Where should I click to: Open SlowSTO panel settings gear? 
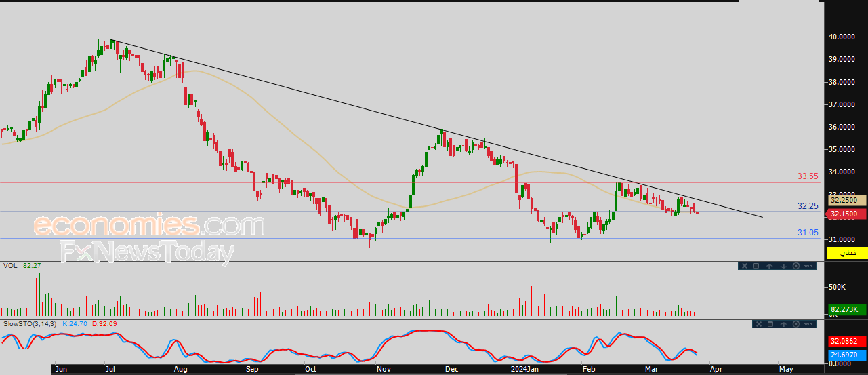(795, 325)
